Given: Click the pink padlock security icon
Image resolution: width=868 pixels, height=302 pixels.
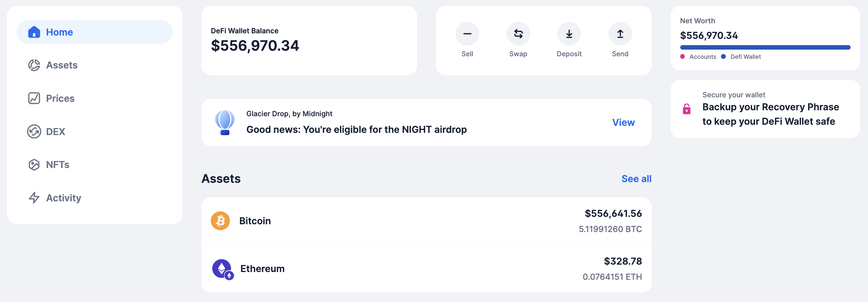Looking at the screenshot, I should pyautogui.click(x=687, y=109).
